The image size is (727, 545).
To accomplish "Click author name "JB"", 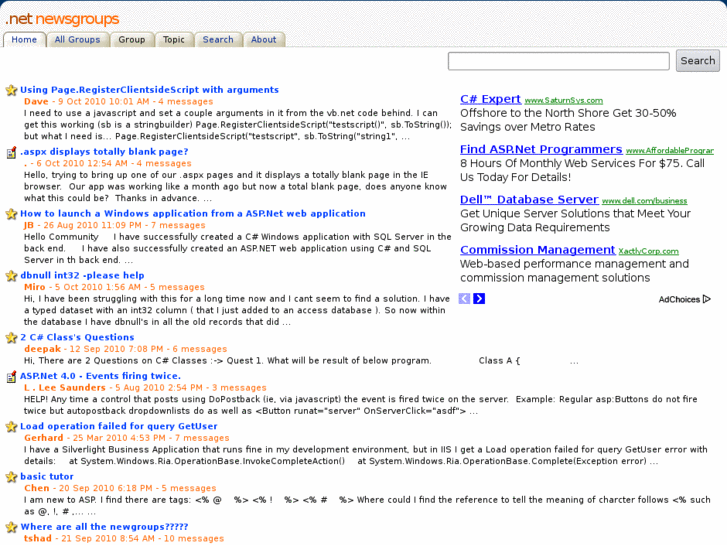I will coord(29,225).
